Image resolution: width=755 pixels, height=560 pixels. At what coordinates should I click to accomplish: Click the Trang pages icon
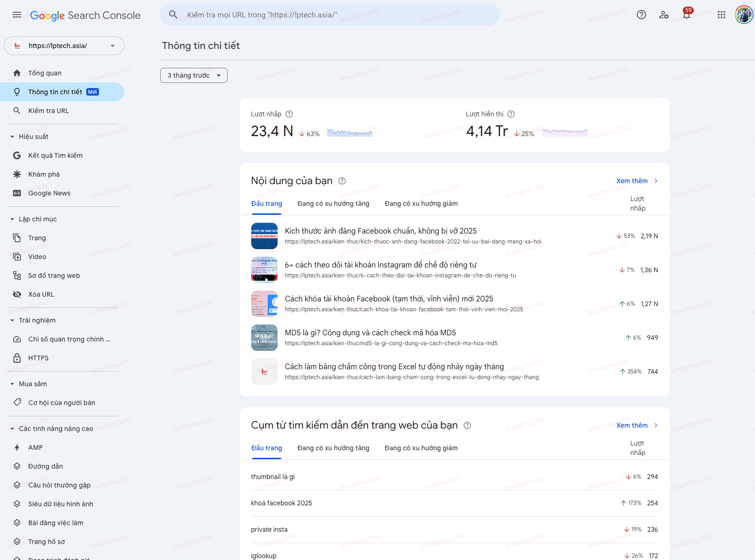point(17,238)
